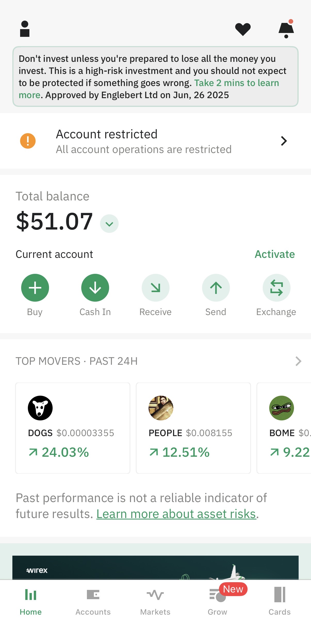
Task: Tap the Send arrow icon
Action: click(216, 287)
